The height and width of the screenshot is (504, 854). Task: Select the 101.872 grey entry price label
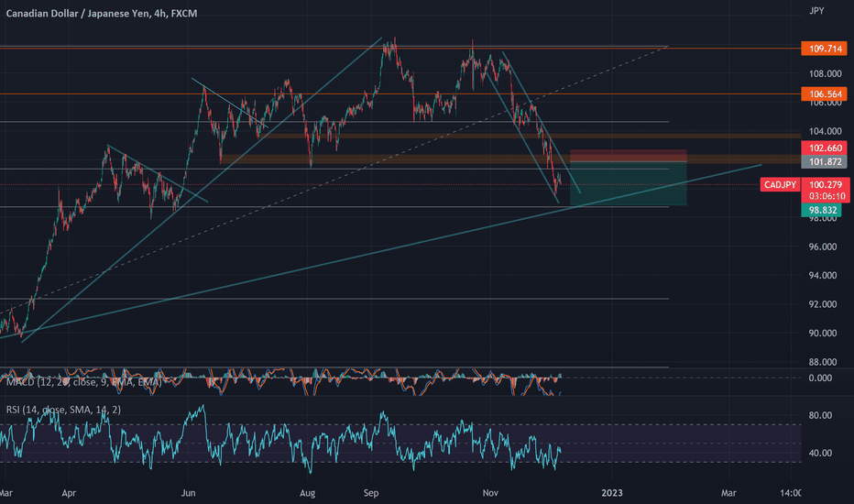pyautogui.click(x=824, y=161)
